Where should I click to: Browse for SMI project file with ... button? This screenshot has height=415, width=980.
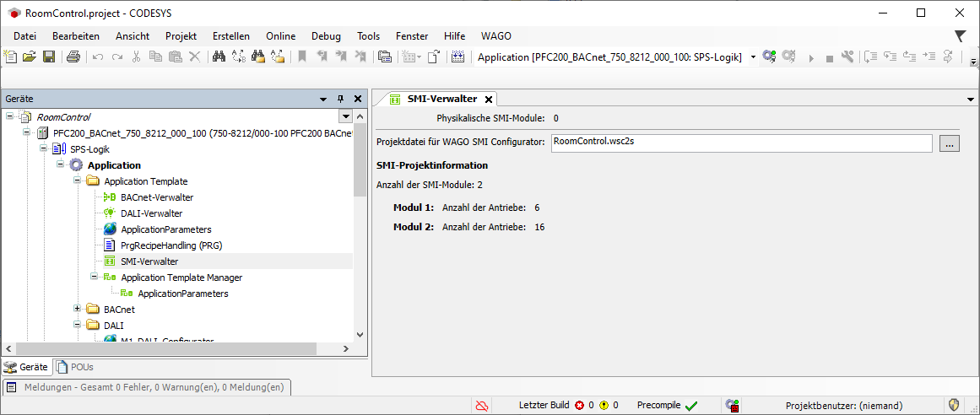pos(950,143)
